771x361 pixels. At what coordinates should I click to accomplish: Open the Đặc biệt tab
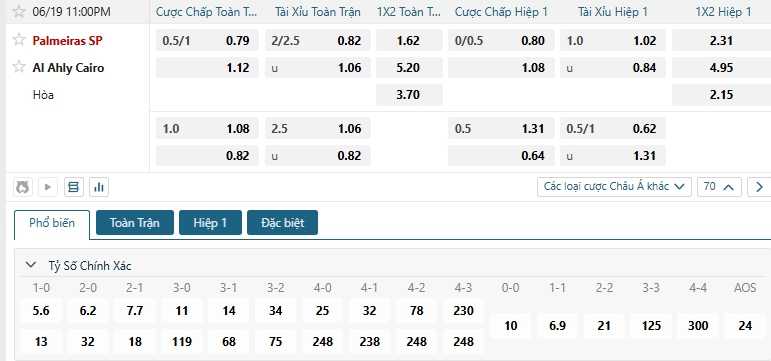coord(283,223)
